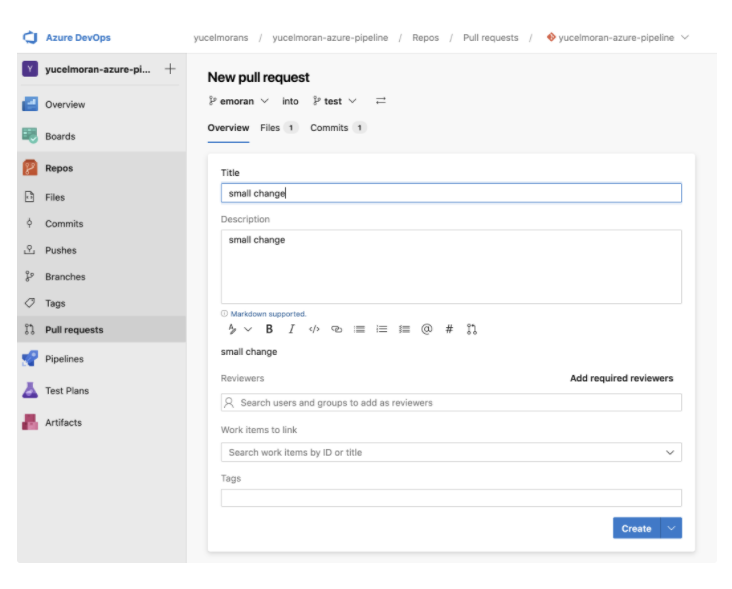Expand the emoran source branch dropdown
The width and height of the screenshot is (732, 589).
[x=239, y=101]
